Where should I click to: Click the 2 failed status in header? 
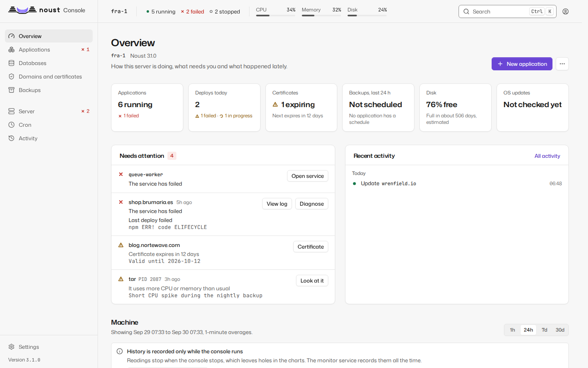192,11
